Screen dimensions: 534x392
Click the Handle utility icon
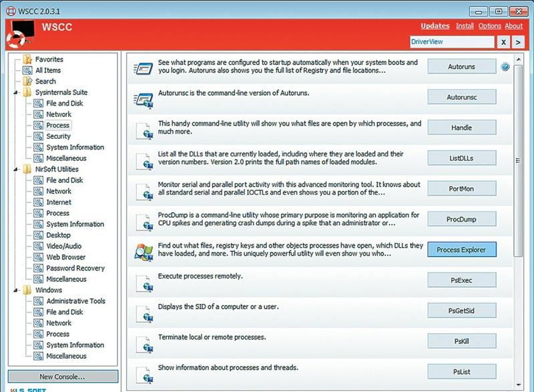145,129
